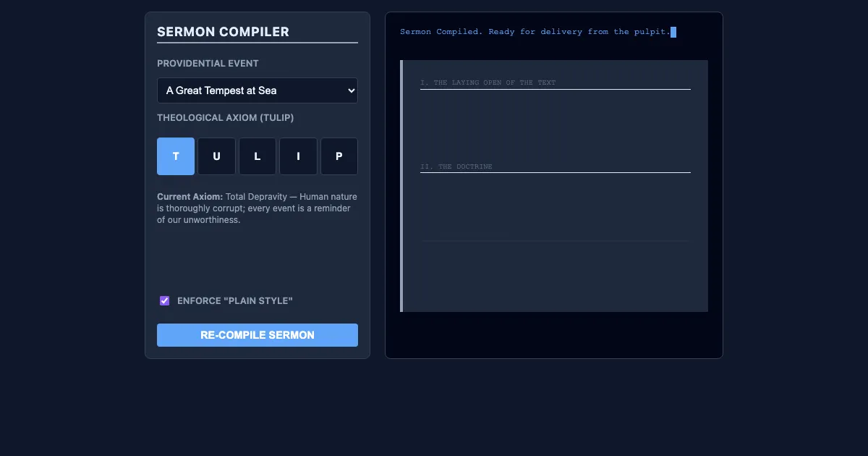Select the L axiom button

[x=258, y=156]
